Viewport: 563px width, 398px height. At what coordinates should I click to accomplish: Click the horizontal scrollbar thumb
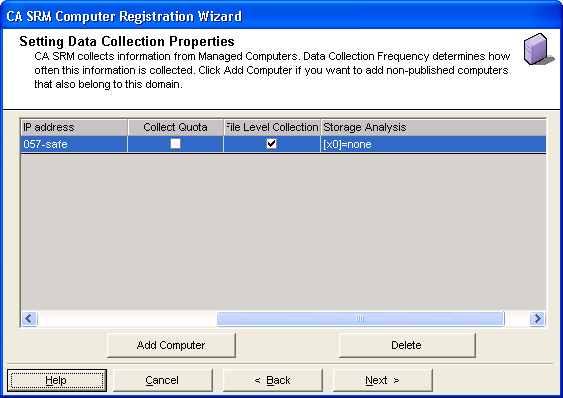pyautogui.click(x=360, y=319)
